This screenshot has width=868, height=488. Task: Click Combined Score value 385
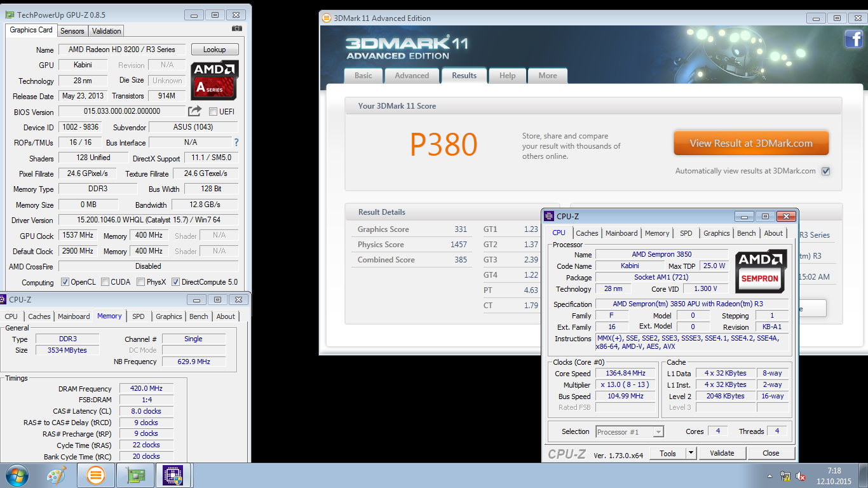tap(461, 260)
